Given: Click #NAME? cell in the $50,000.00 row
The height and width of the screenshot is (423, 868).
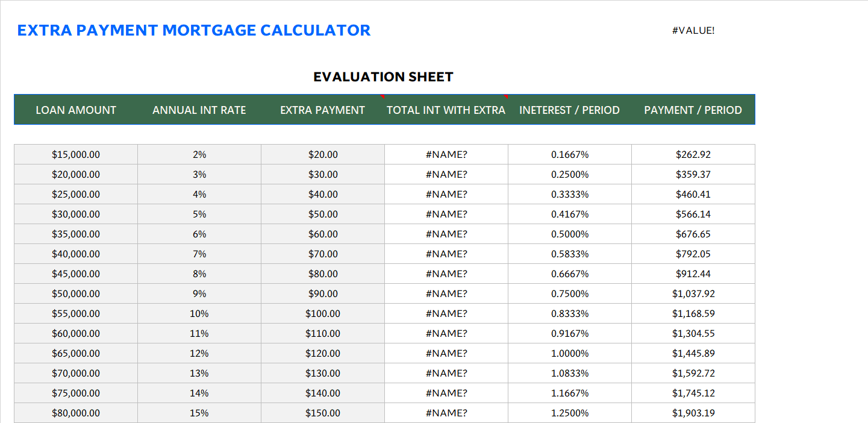Looking at the screenshot, I should [x=446, y=293].
